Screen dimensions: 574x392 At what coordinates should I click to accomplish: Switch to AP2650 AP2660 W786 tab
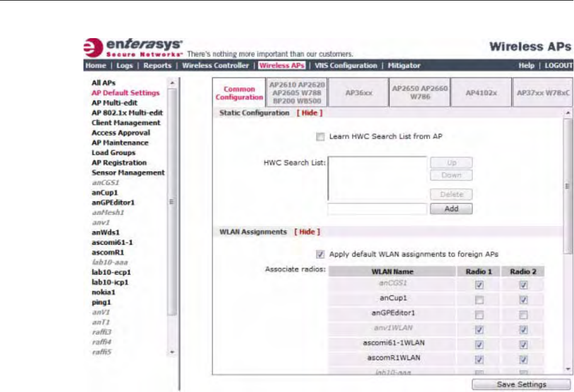(x=420, y=93)
